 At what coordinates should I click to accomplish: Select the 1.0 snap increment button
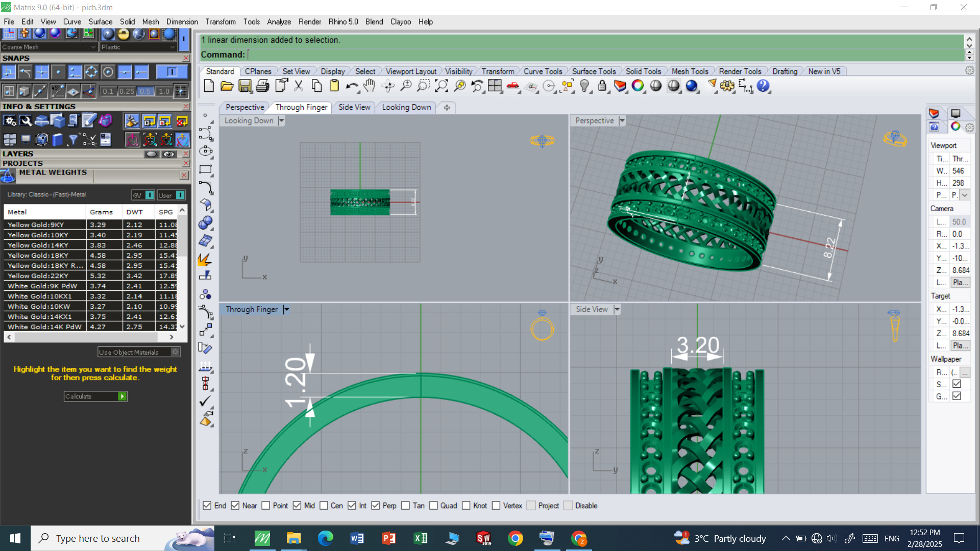[x=164, y=91]
